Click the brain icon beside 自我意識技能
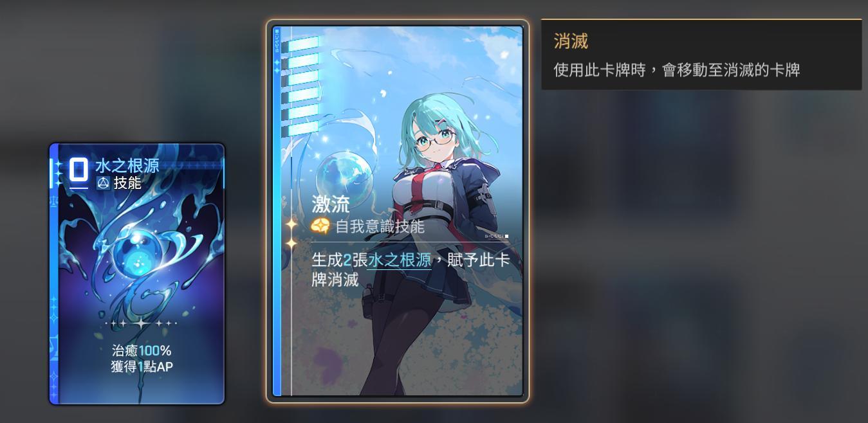 pos(320,226)
